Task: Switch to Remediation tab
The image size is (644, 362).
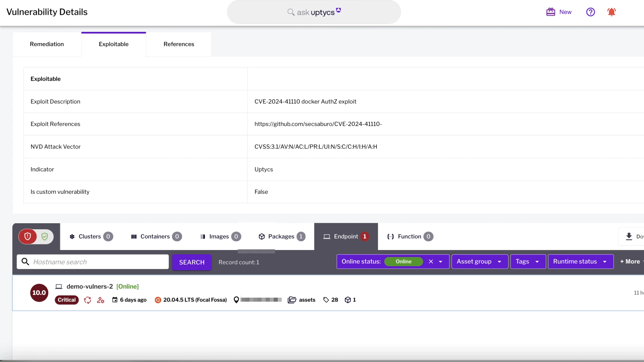Action: click(47, 44)
